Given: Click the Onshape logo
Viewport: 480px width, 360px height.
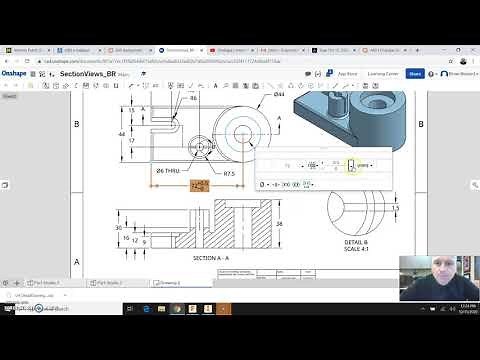Looking at the screenshot, I should click(x=14, y=74).
